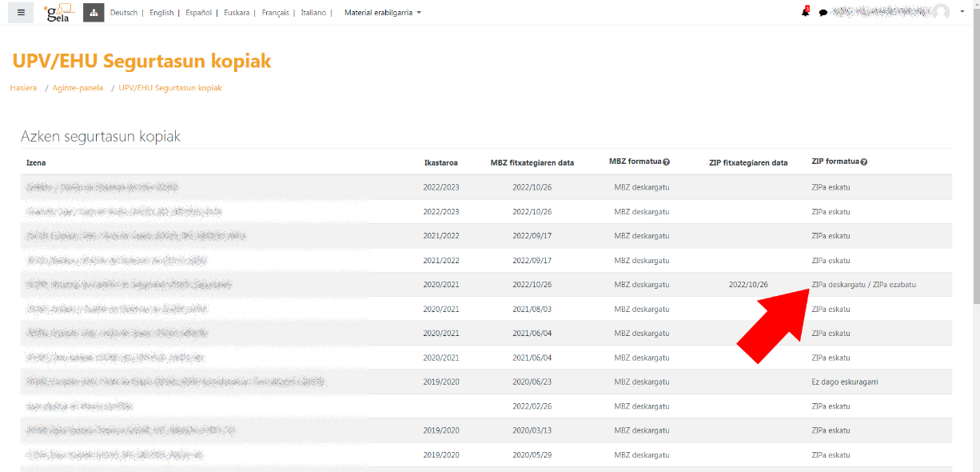Click ZIPa ezabatu to delete the ZIP
The image size is (980, 472).
tap(894, 285)
